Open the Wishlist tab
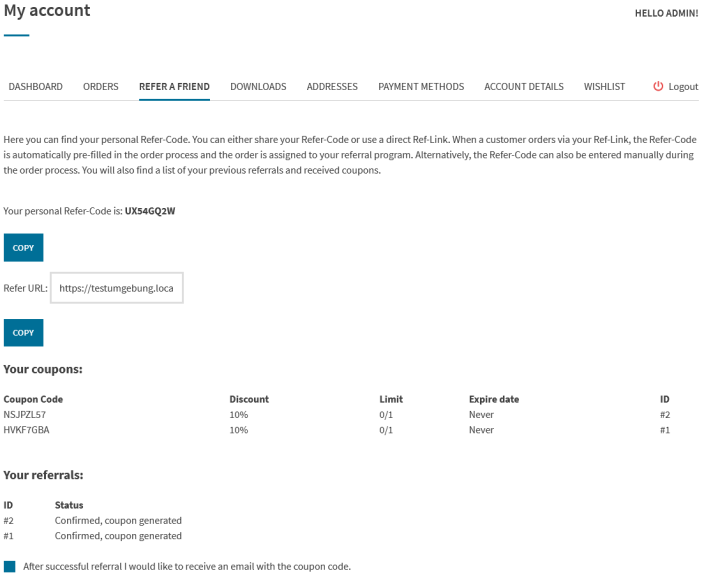This screenshot has width=704, height=580. coord(604,87)
